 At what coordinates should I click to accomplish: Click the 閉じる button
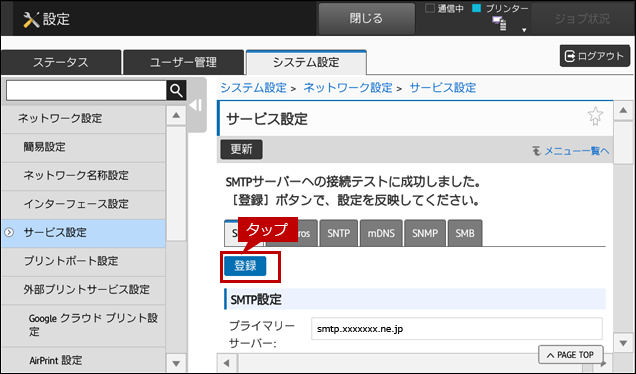(x=366, y=19)
